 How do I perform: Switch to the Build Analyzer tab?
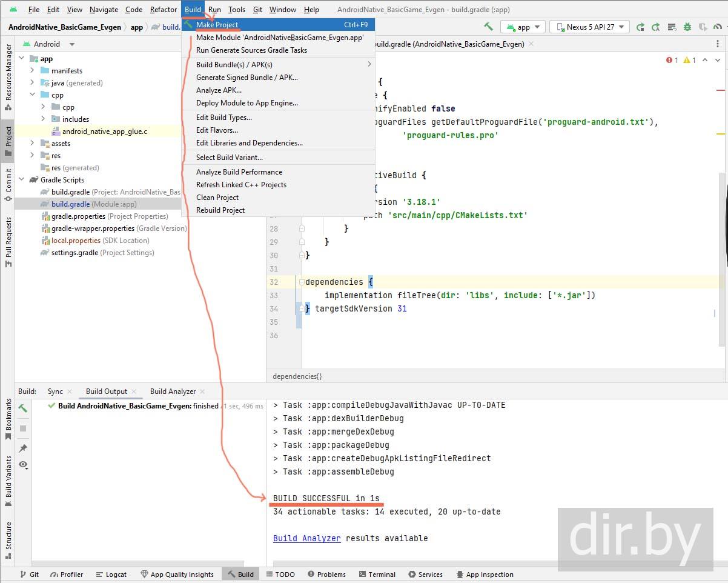tap(173, 391)
